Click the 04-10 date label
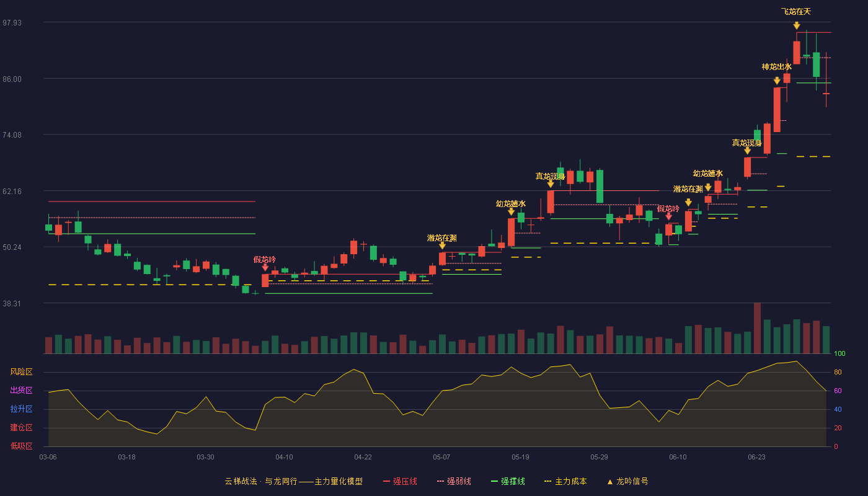868x496 pixels. coord(284,457)
